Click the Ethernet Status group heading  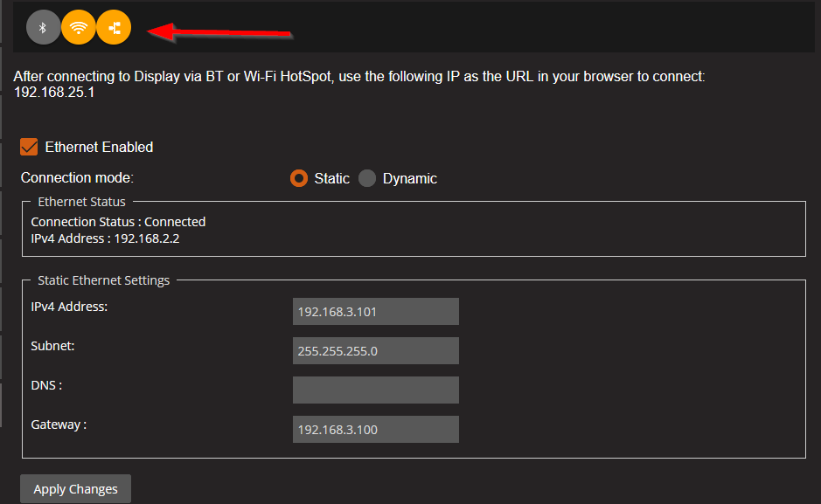point(81,202)
